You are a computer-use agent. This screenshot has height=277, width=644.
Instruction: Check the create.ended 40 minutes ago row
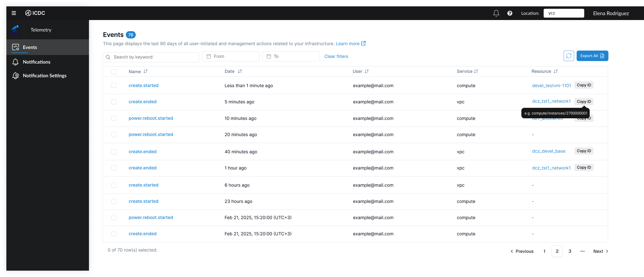click(x=114, y=152)
